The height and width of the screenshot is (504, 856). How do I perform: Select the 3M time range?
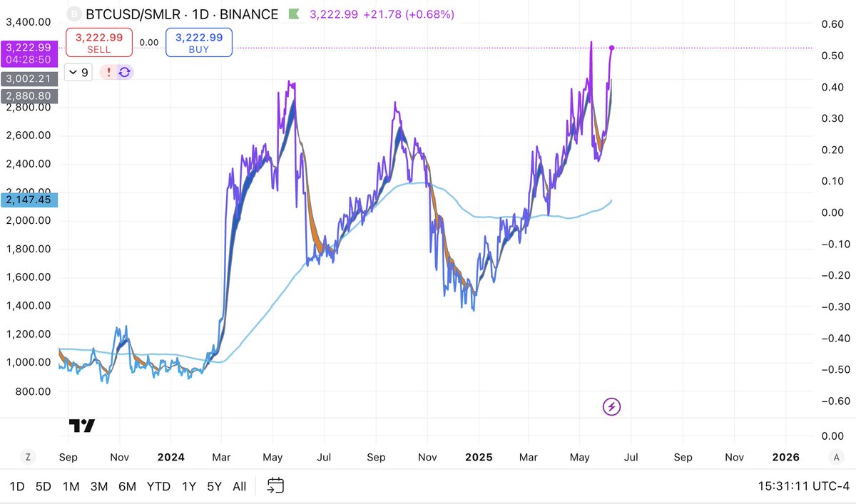click(99, 486)
